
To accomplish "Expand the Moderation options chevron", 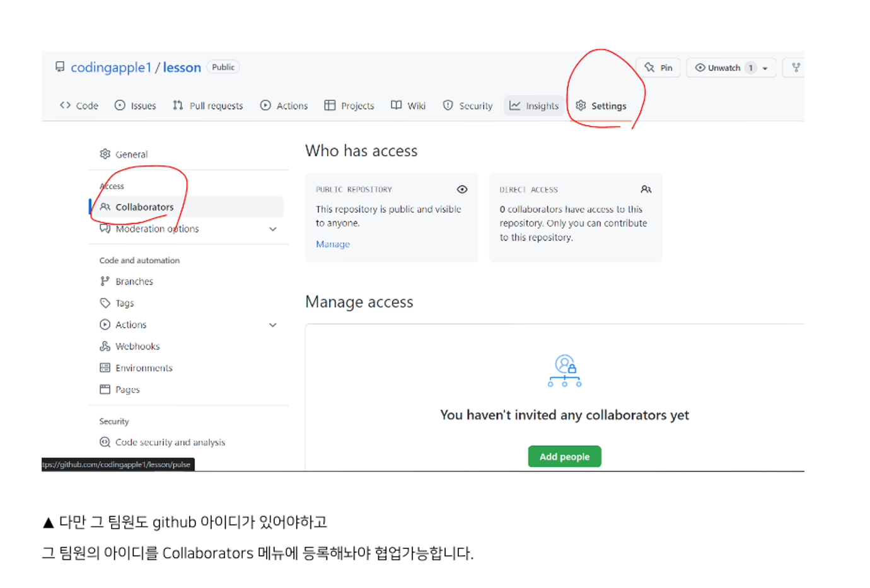I will (x=273, y=229).
